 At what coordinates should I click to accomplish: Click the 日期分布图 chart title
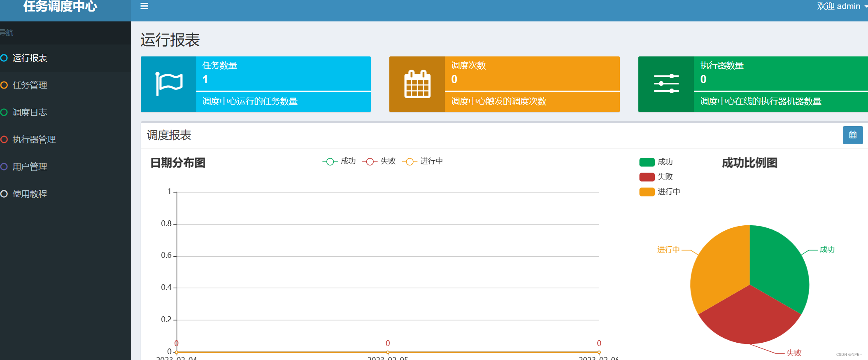click(x=178, y=163)
